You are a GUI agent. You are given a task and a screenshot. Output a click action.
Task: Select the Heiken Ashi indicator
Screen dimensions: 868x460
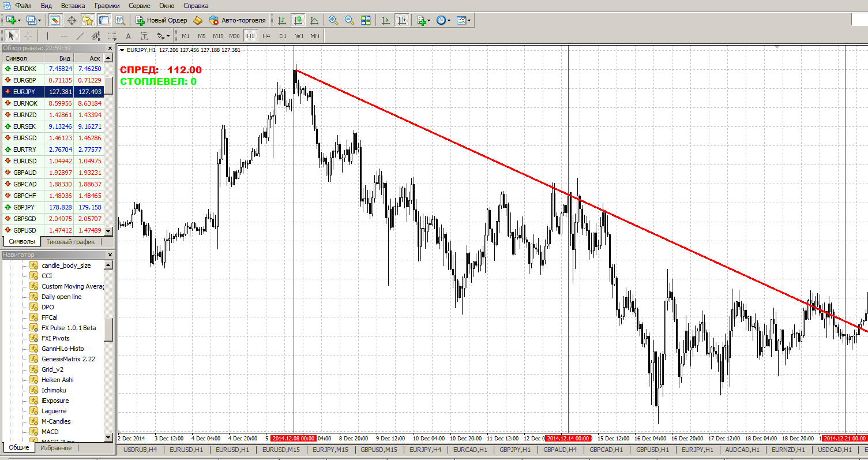57,380
